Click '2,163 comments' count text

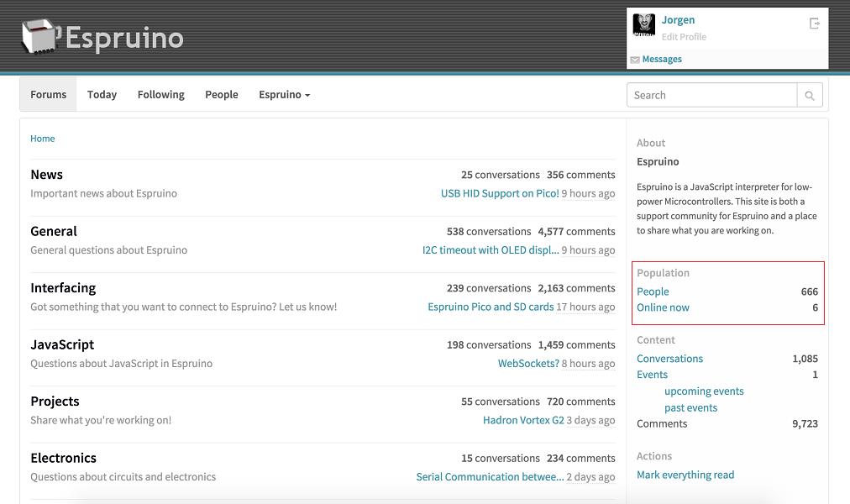[576, 288]
